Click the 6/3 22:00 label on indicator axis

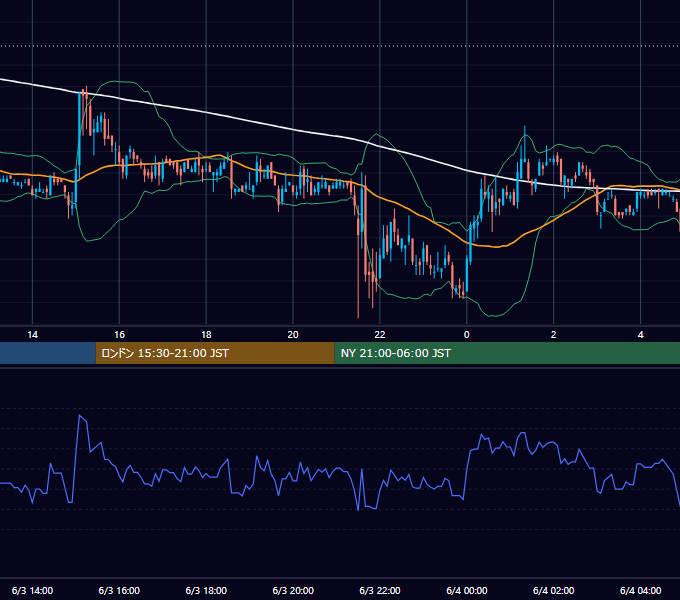coord(380,590)
